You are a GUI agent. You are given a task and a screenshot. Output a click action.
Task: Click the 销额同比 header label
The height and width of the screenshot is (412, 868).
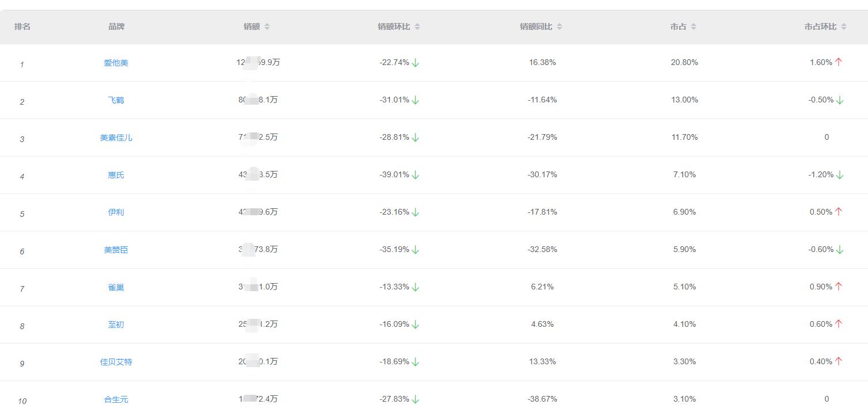[x=536, y=26]
